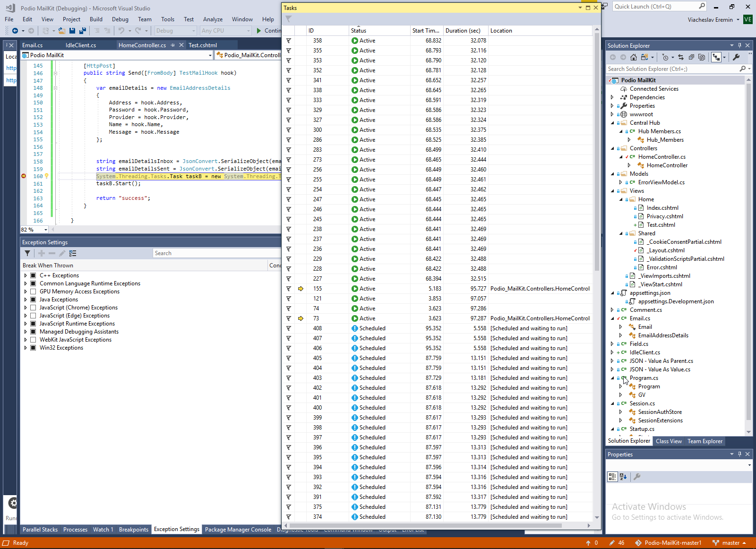Enable JavaScript (Chrome) Exceptions checkbox

coord(33,308)
